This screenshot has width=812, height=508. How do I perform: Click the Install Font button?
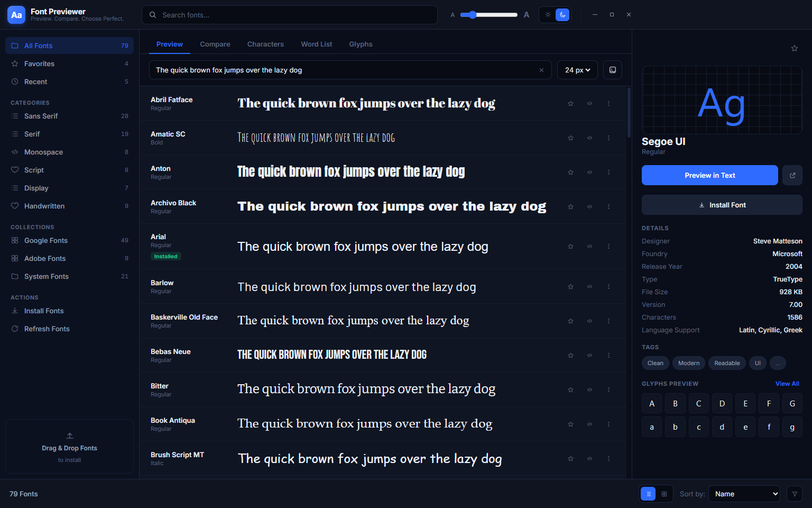pyautogui.click(x=722, y=205)
